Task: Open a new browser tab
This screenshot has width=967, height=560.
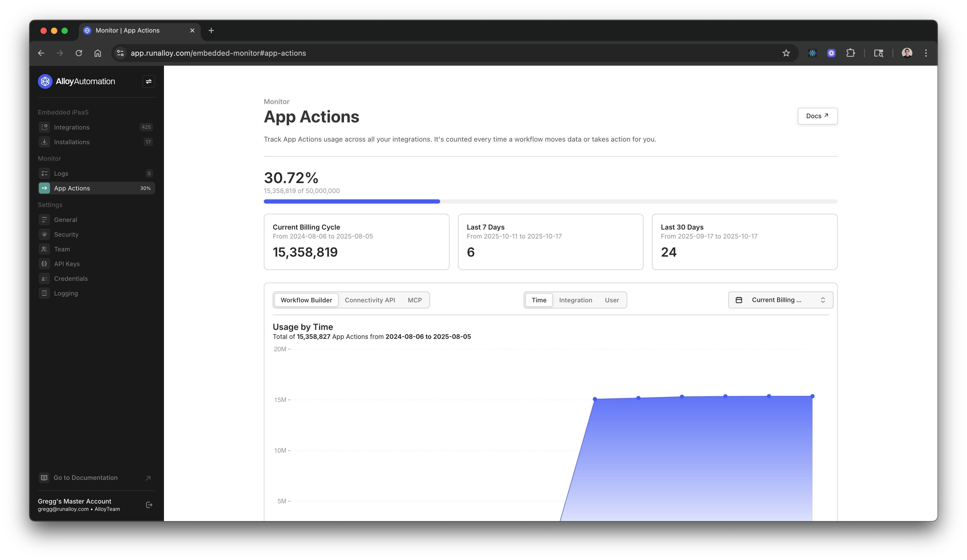Action: [x=211, y=30]
